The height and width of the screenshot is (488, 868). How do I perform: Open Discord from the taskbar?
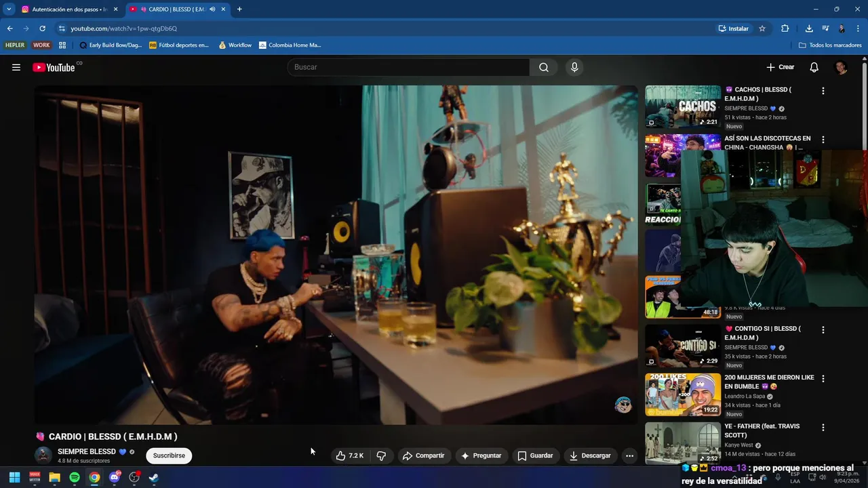coord(115,477)
